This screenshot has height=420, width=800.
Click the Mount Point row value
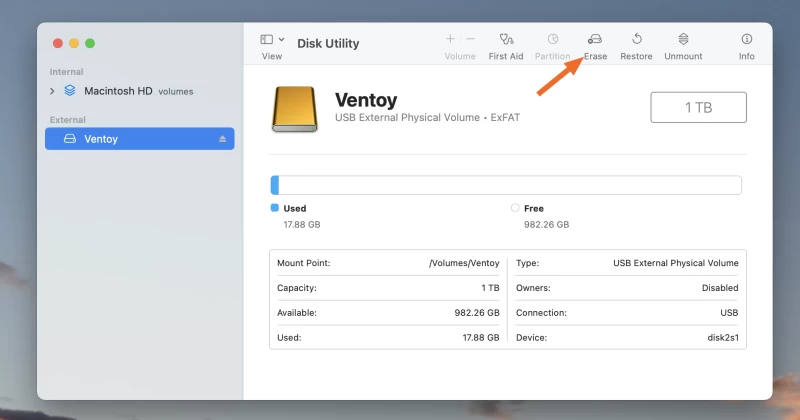coord(463,263)
